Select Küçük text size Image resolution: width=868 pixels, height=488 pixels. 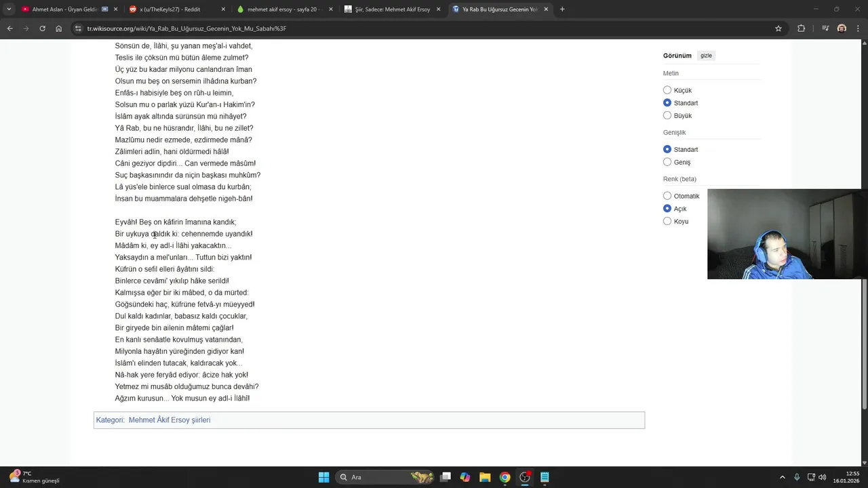coord(667,90)
